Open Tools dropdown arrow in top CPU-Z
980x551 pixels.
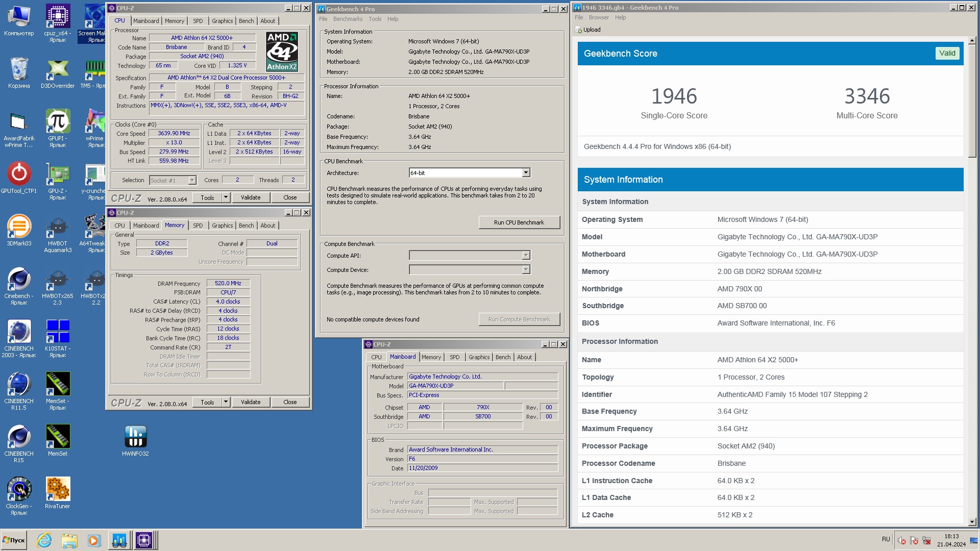226,197
